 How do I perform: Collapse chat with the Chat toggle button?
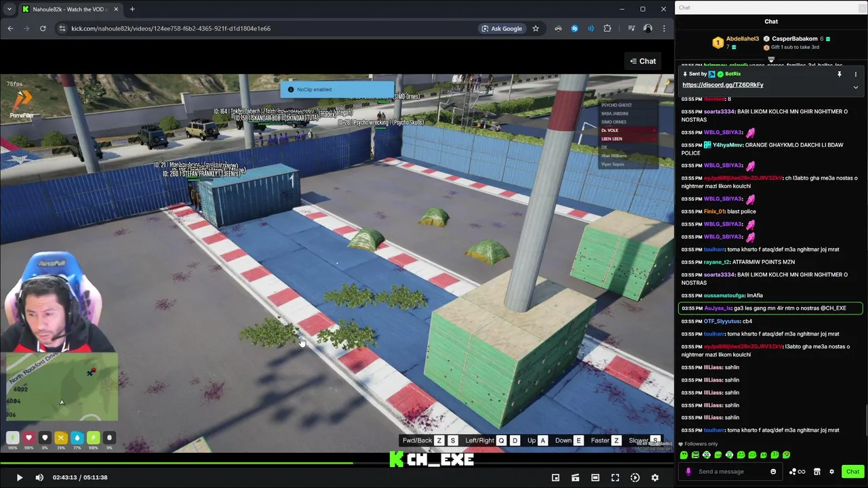[x=643, y=61]
